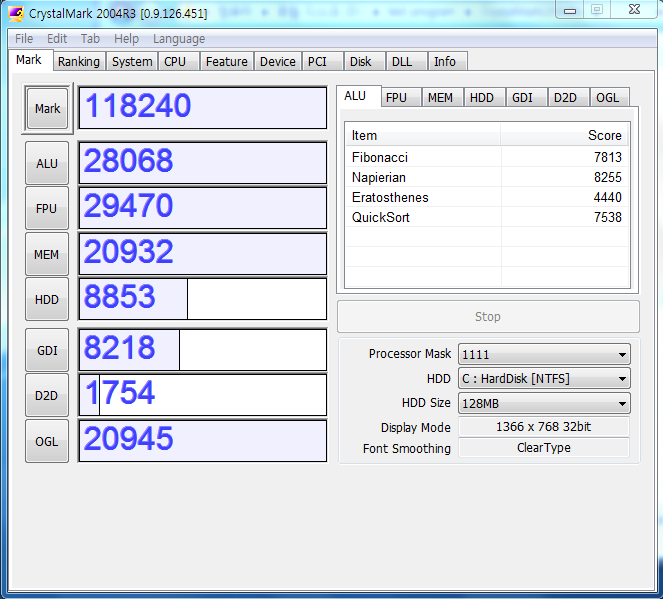Select the QuickSort row
This screenshot has width=663, height=599.
[x=488, y=217]
